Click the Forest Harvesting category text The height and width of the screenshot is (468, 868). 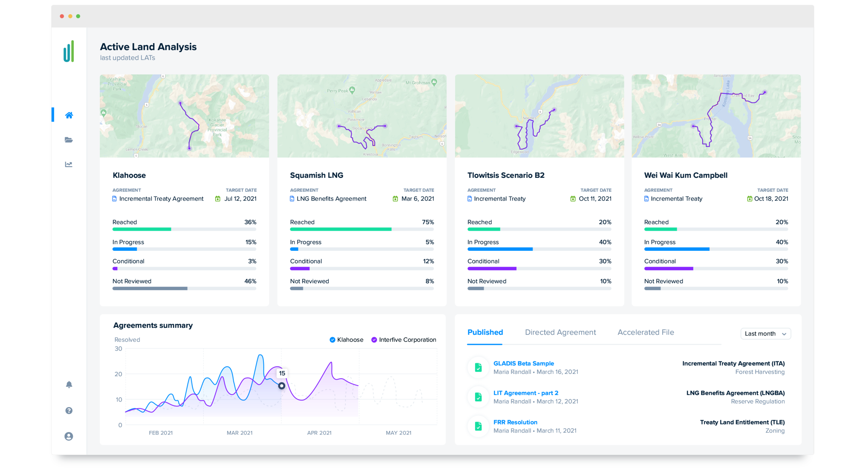(760, 372)
